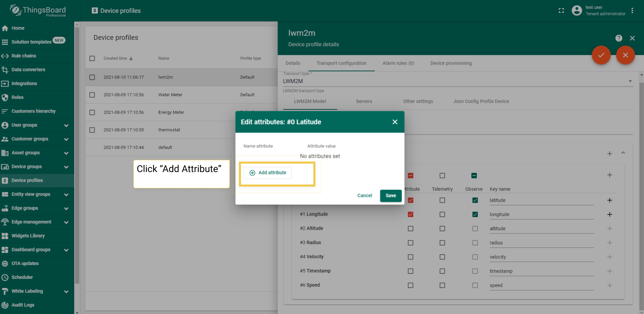Check the lwm2m profile row checkbox

(92, 77)
